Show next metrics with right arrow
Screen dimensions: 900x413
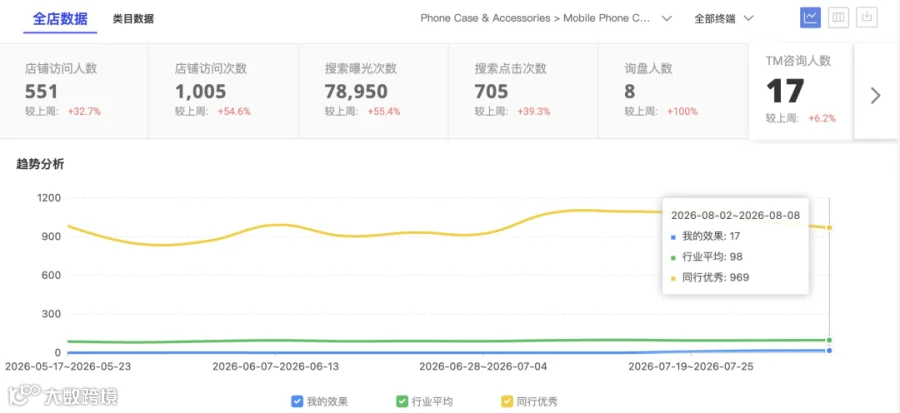pyautogui.click(x=875, y=95)
